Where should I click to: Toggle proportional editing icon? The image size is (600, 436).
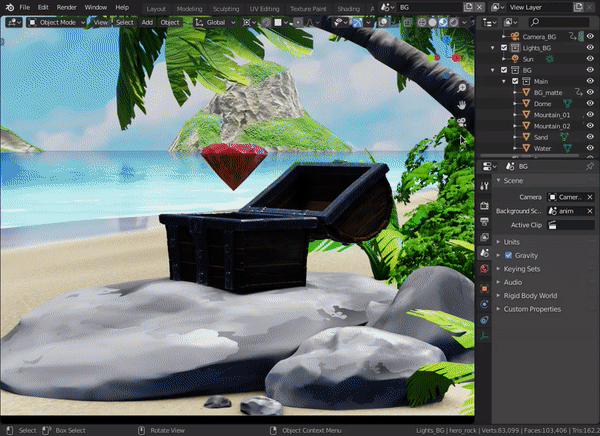click(298, 23)
